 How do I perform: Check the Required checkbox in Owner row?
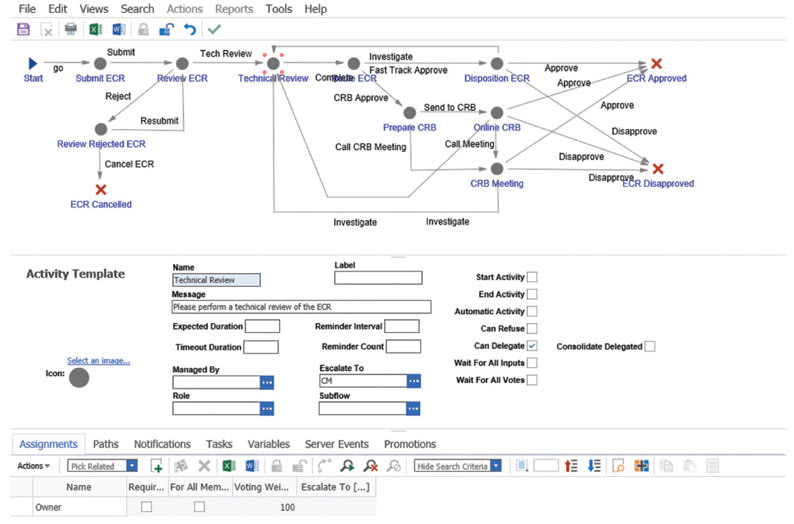146,507
